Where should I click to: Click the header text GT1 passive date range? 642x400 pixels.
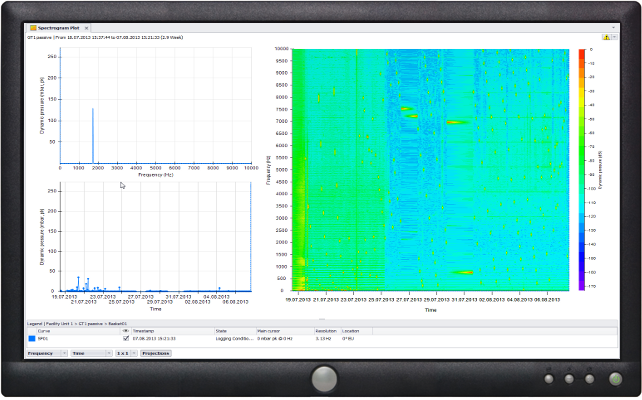(105, 37)
